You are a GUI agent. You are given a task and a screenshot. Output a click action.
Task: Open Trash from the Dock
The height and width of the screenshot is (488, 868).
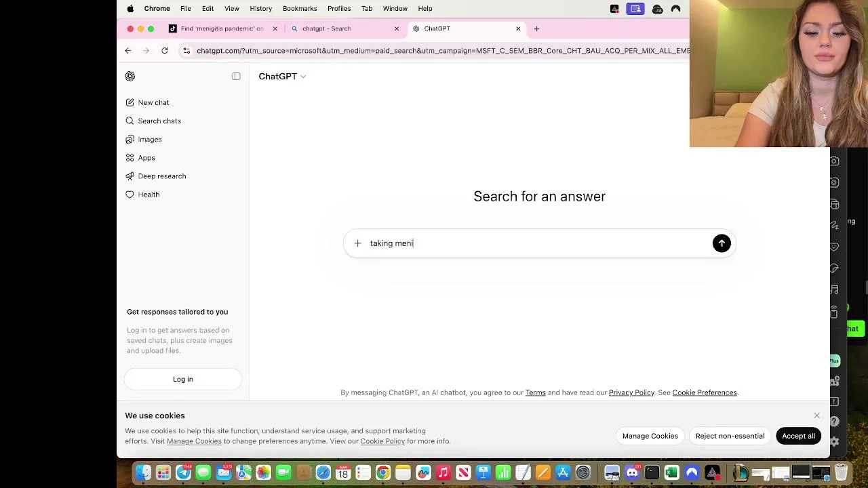pos(841,472)
